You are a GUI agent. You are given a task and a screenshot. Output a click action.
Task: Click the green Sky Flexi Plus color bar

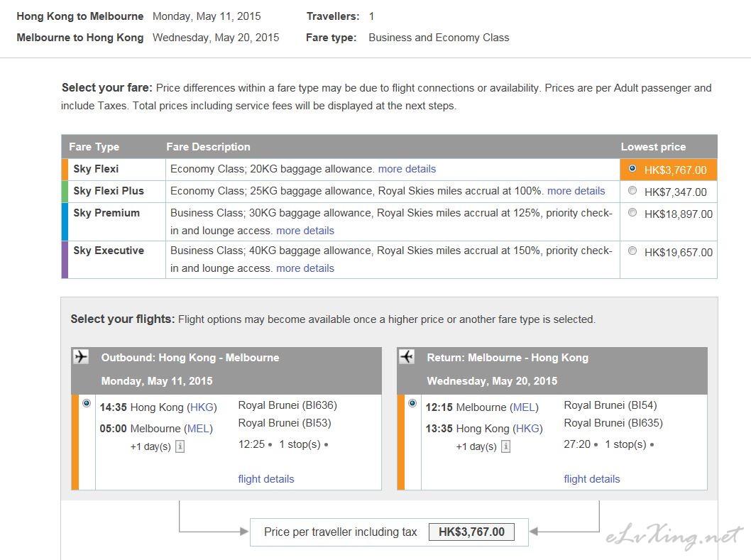click(65, 191)
